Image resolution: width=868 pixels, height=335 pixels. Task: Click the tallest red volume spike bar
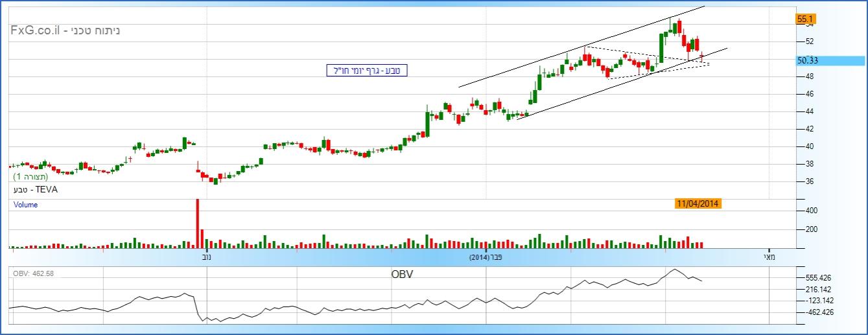coord(197,224)
